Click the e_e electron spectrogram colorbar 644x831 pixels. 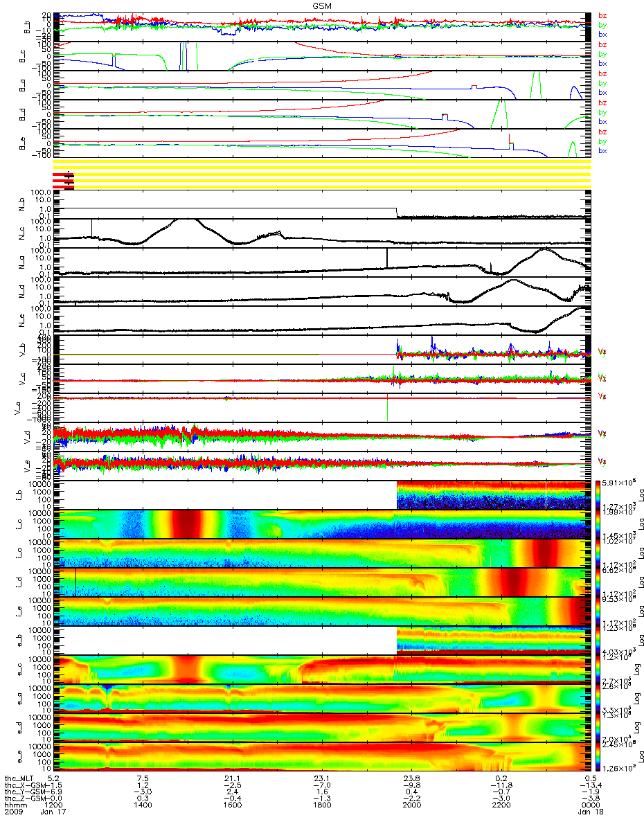click(600, 756)
